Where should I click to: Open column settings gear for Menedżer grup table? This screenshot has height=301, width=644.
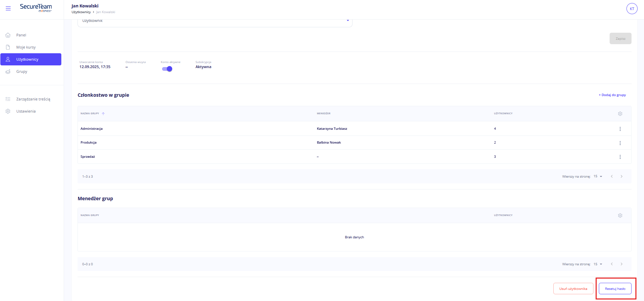(620, 216)
